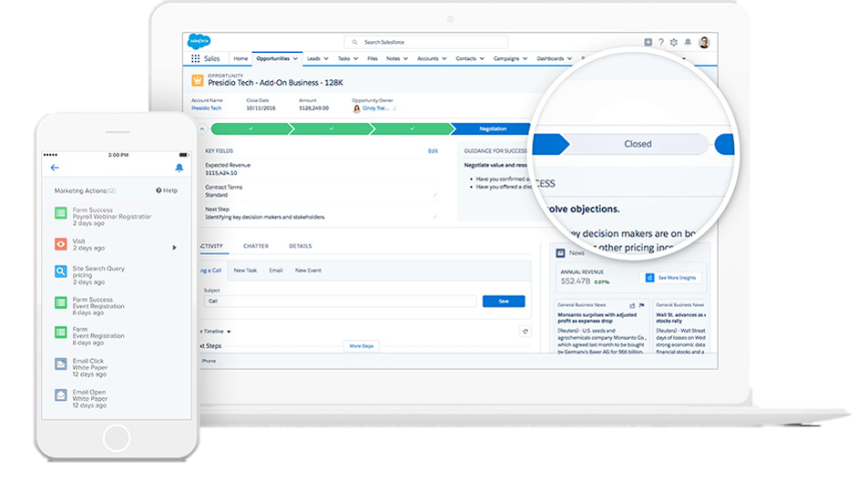The height and width of the screenshot is (492, 868).
Task: Expand the Dashboards tab dropdown arrow
Action: (569, 58)
